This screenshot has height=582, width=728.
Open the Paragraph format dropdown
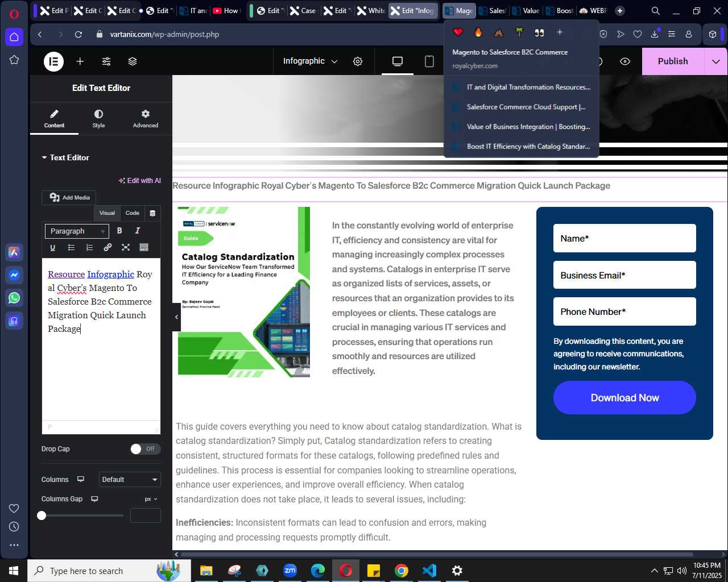(x=77, y=231)
